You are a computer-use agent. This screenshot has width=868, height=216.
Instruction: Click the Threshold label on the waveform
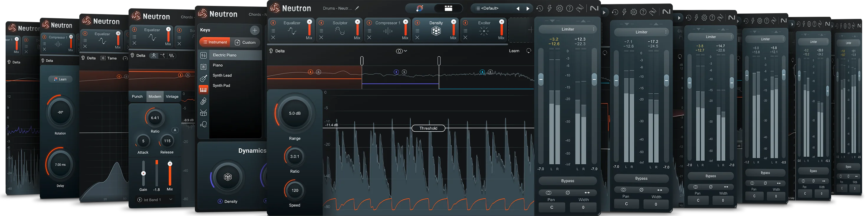(x=428, y=128)
